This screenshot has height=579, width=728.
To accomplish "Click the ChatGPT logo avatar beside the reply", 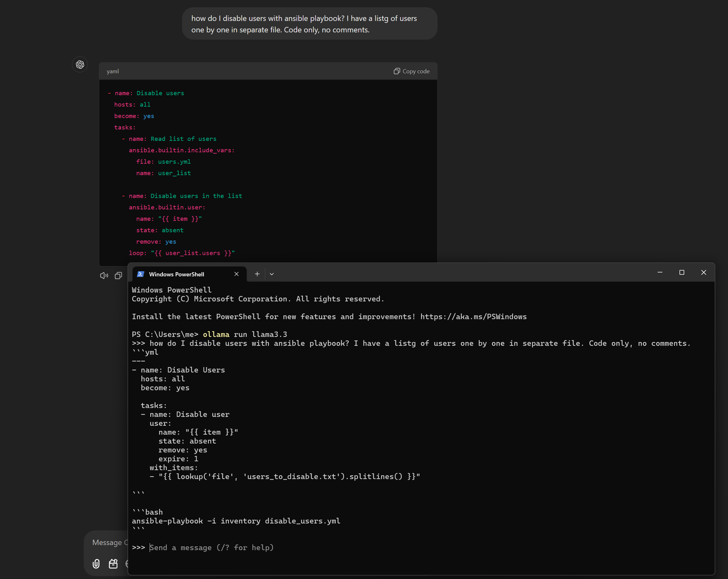I will coord(80,64).
